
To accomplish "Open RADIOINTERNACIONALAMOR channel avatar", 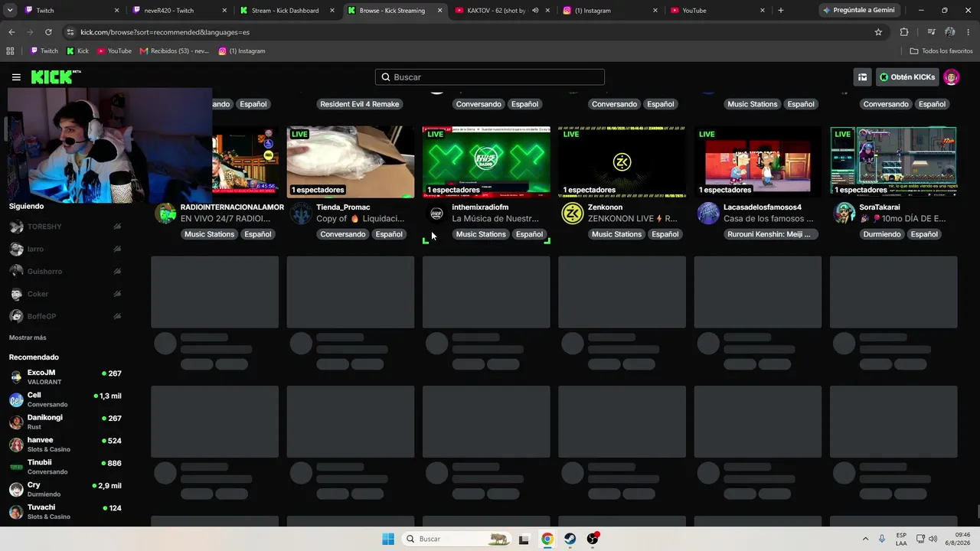I will point(165,214).
